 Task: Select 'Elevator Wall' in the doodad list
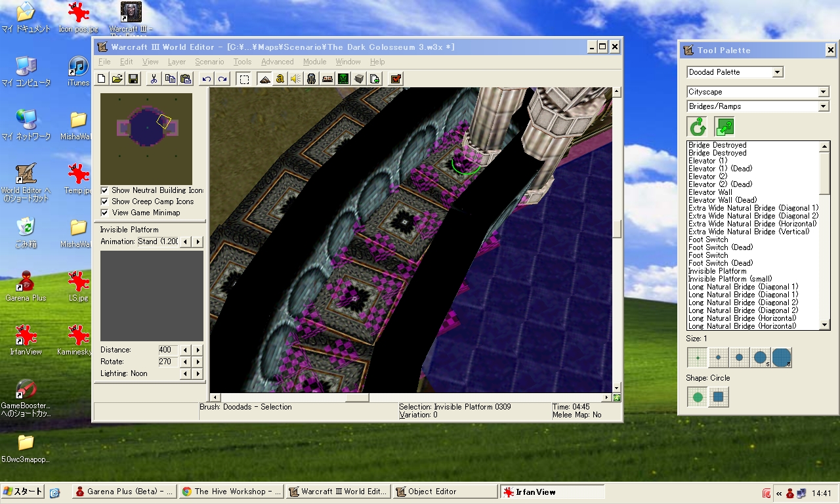[710, 192]
